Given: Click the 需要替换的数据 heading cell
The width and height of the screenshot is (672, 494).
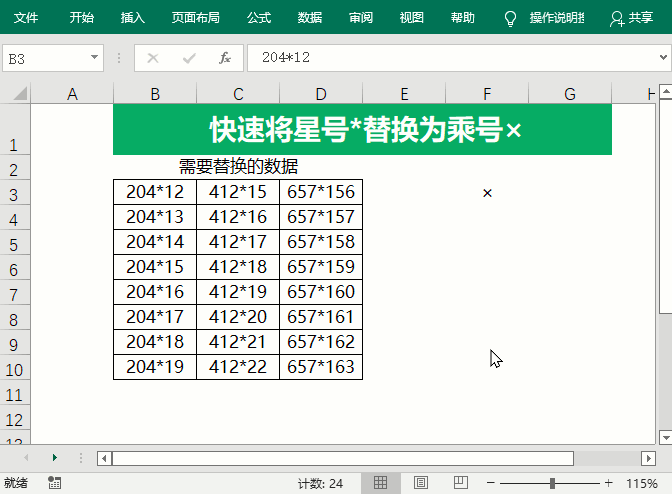Looking at the screenshot, I should (x=238, y=167).
